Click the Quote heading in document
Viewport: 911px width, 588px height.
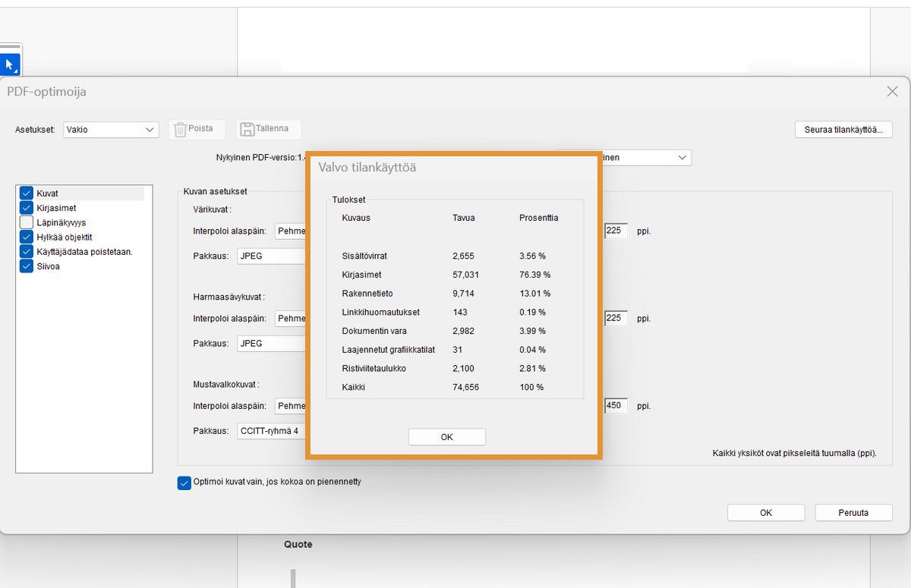coord(298,544)
